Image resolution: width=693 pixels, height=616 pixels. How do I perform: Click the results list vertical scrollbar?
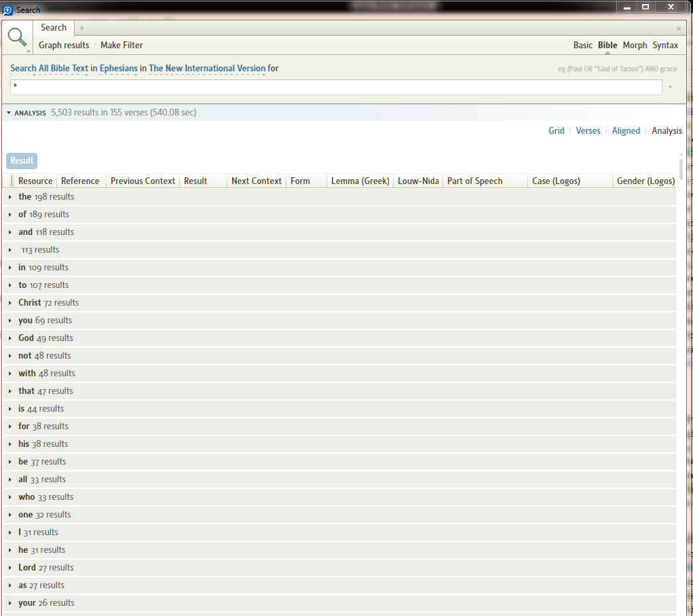681,169
